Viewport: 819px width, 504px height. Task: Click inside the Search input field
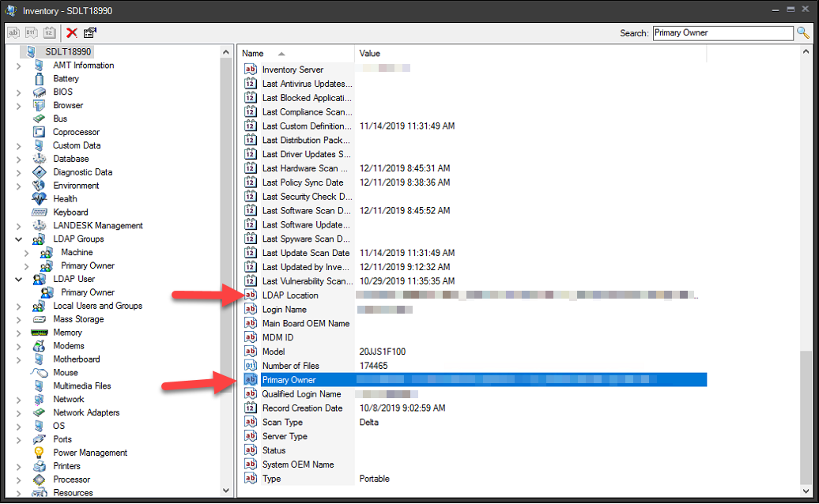pos(722,33)
